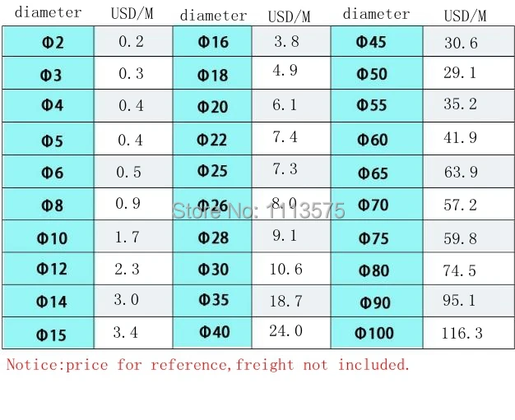This screenshot has width=515, height=420.
Task: Select the 116.3 price cell
Action: tap(468, 333)
